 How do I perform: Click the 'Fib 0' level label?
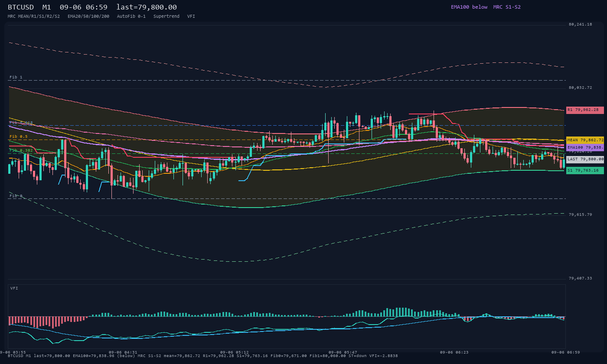pyautogui.click(x=16, y=196)
